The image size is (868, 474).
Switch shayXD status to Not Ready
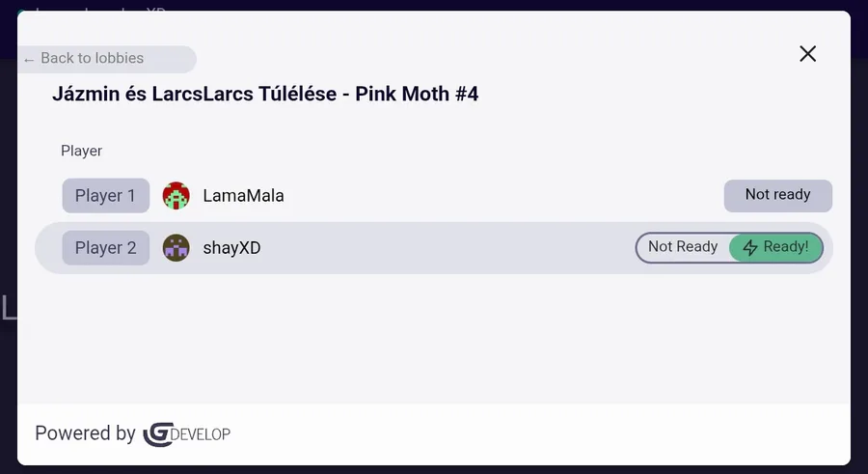pos(683,247)
